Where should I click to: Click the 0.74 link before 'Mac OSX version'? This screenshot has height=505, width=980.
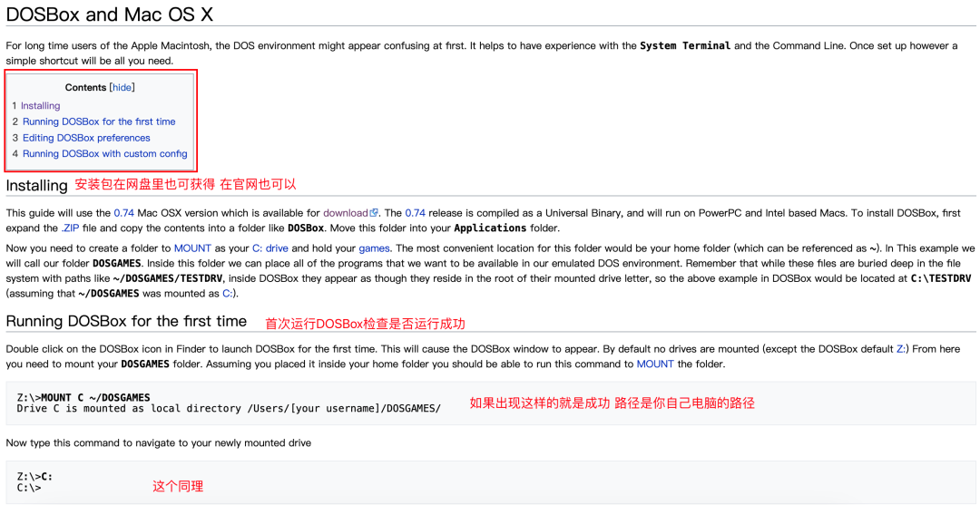coord(124,213)
